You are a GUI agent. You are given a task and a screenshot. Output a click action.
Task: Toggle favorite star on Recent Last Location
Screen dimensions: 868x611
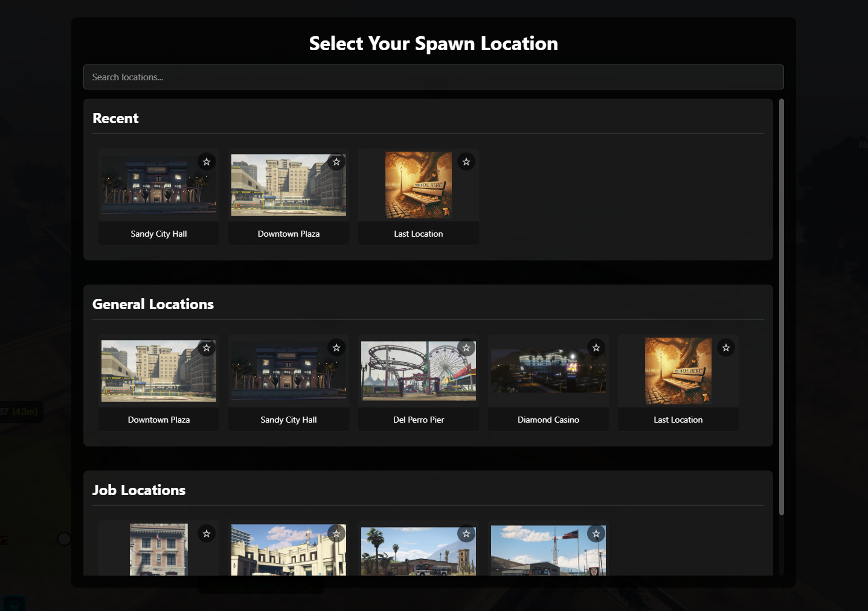[x=466, y=162]
